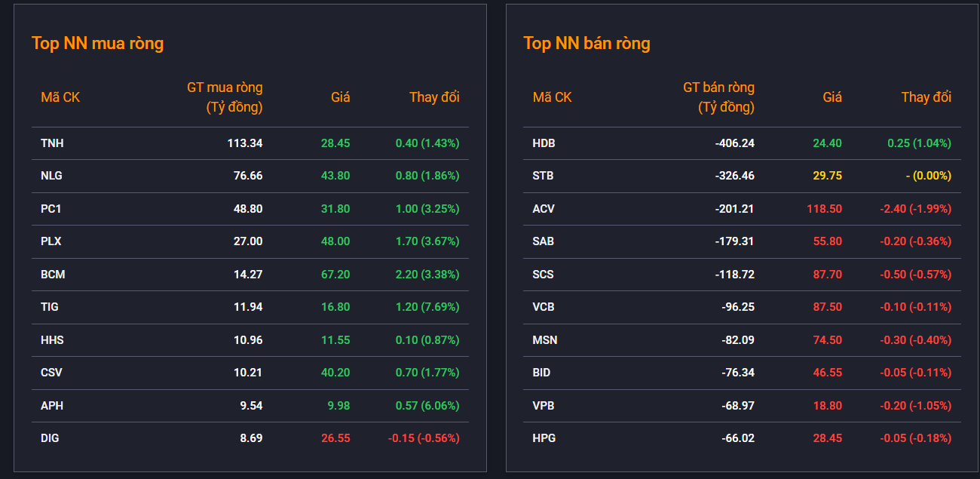Open ACV stock code
The height and width of the screenshot is (479, 980).
click(544, 209)
